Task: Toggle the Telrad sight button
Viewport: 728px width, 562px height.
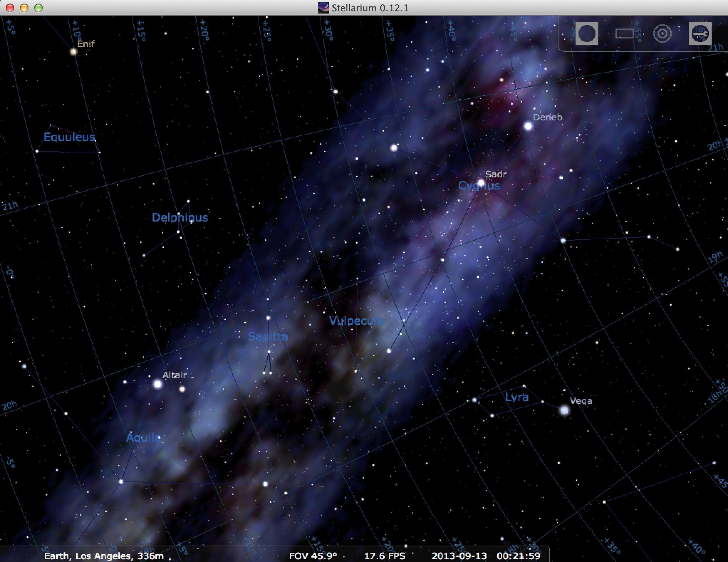Action: click(x=662, y=33)
